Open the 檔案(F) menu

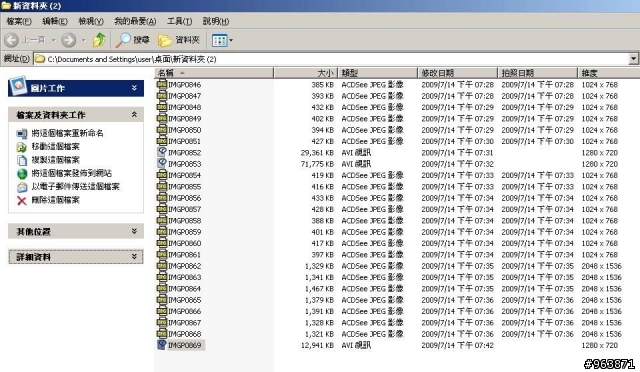(19, 21)
